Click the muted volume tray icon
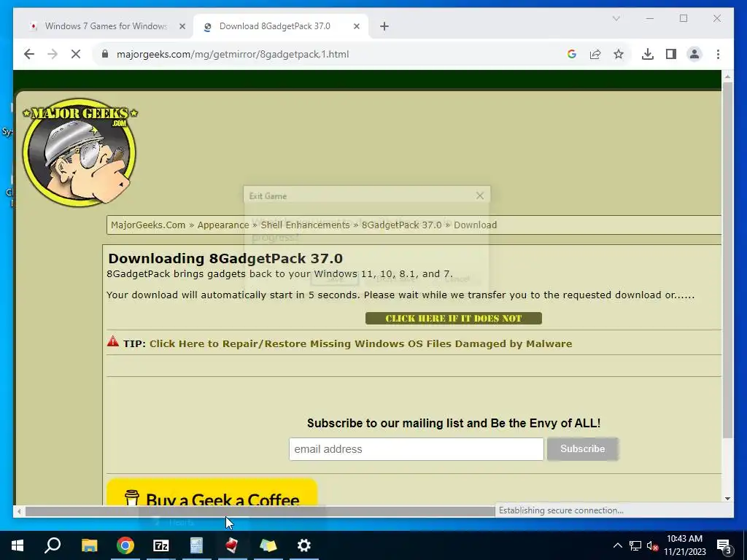Viewport: 747px width, 560px height. click(652, 545)
